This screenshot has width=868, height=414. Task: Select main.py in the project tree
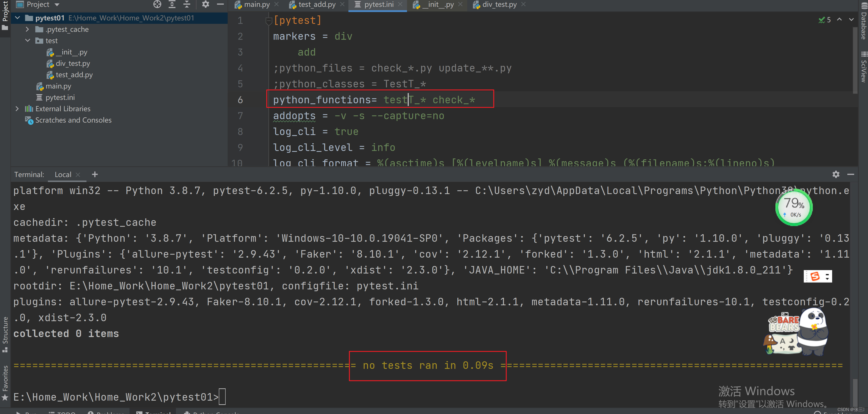coord(58,86)
